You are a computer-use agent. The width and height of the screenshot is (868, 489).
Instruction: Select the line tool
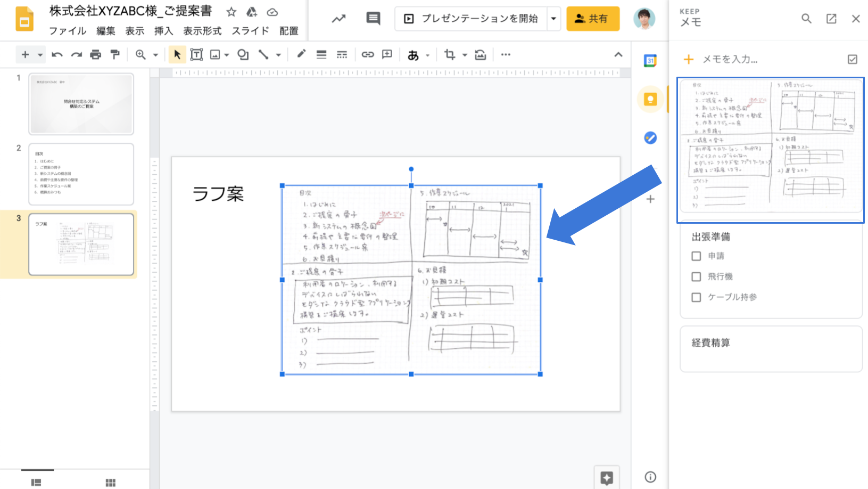coord(263,54)
